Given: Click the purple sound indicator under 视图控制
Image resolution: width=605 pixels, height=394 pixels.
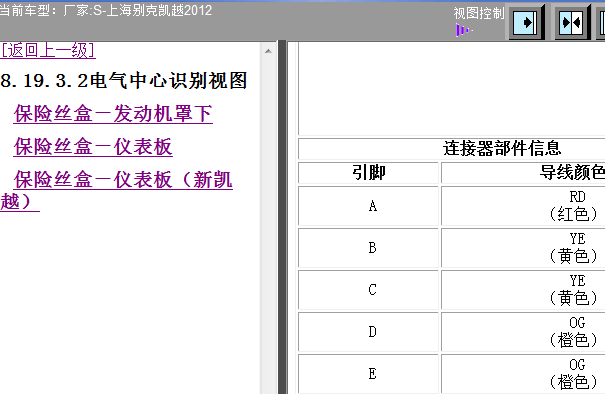Looking at the screenshot, I should pyautogui.click(x=463, y=30).
